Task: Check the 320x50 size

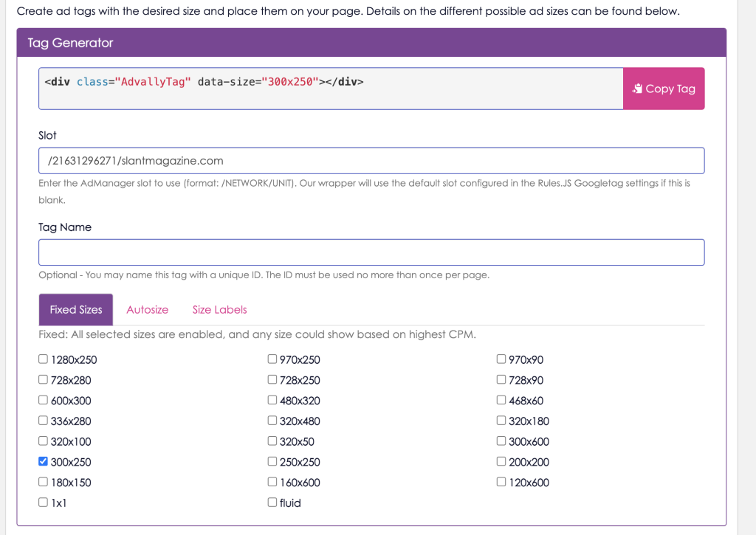Action: 272,441
